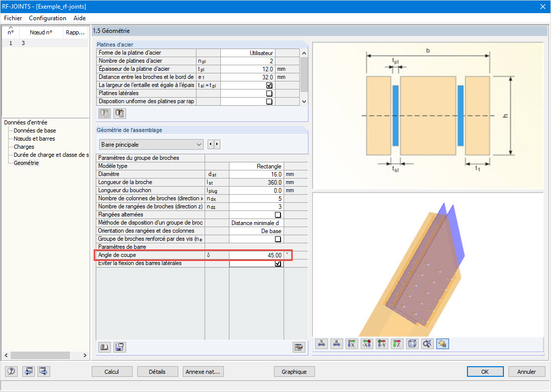551x392 pixels.
Task: Click the Angle de coupe value 45.00
Action: [x=256, y=255]
